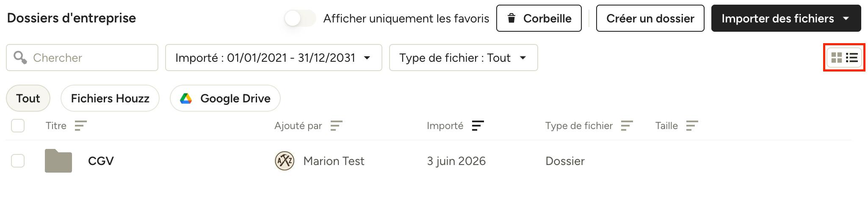Image resolution: width=868 pixels, height=209 pixels.
Task: Select the Fichiers Houzz tab
Action: coord(110,98)
